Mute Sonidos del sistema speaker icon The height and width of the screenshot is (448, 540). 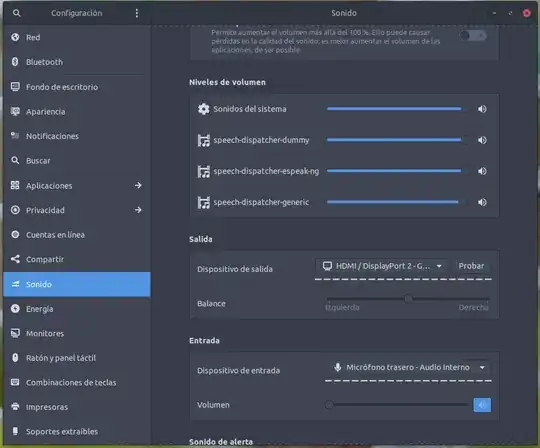482,109
